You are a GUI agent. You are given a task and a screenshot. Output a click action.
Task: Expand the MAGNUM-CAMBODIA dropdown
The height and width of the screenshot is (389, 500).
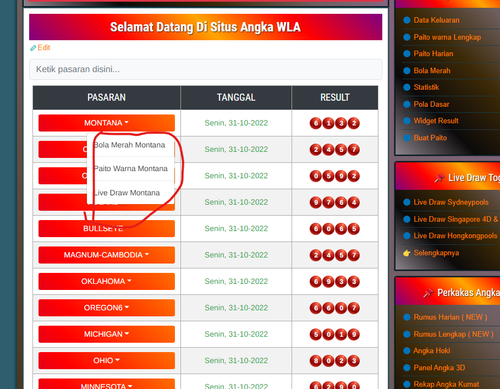106,255
